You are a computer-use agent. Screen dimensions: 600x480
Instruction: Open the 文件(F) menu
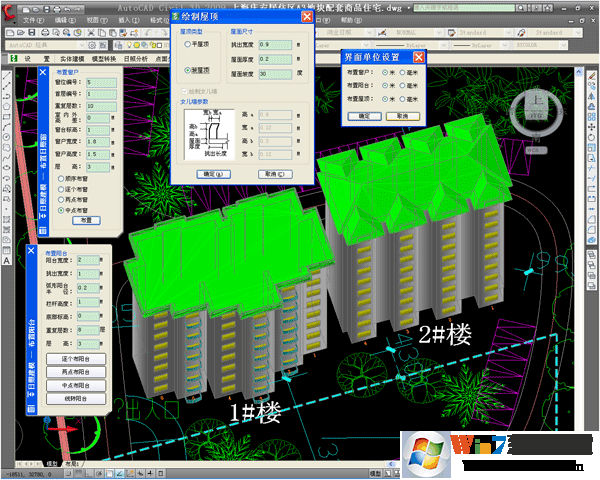33,20
